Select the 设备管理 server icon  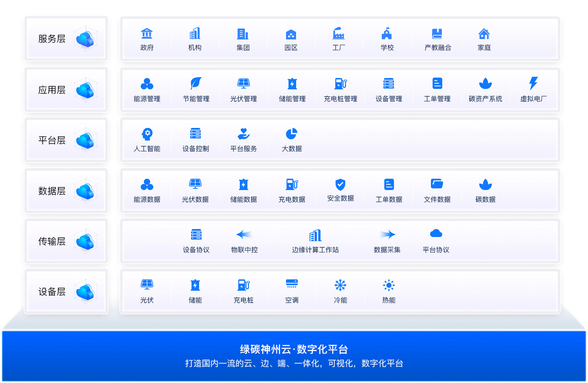[x=389, y=83]
